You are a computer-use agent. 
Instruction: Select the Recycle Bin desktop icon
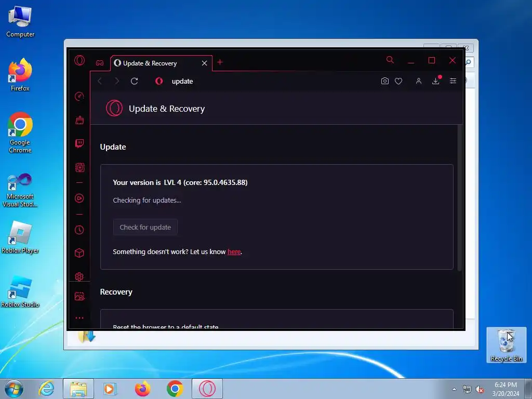pos(506,345)
